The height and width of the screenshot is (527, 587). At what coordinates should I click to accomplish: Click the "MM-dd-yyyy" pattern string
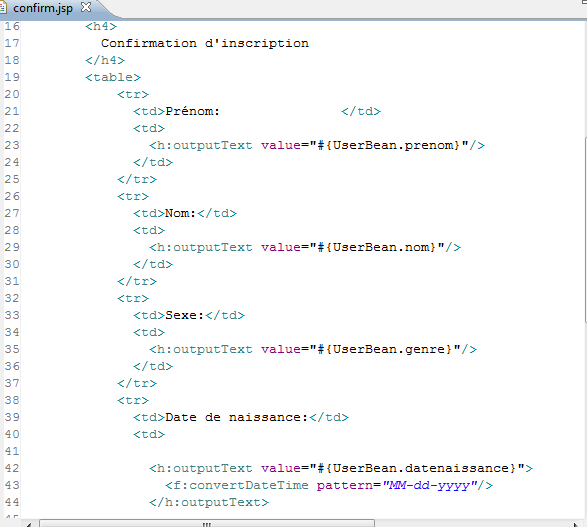coord(430,485)
